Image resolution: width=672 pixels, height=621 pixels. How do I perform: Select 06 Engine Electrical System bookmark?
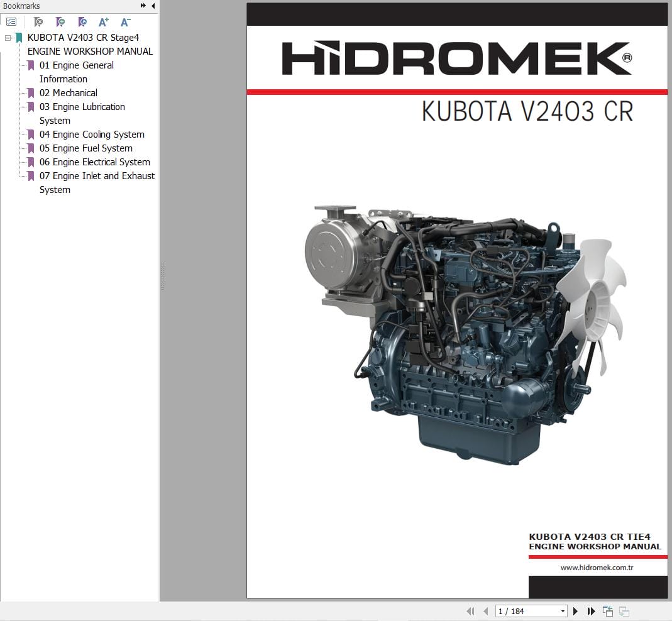coord(95,162)
